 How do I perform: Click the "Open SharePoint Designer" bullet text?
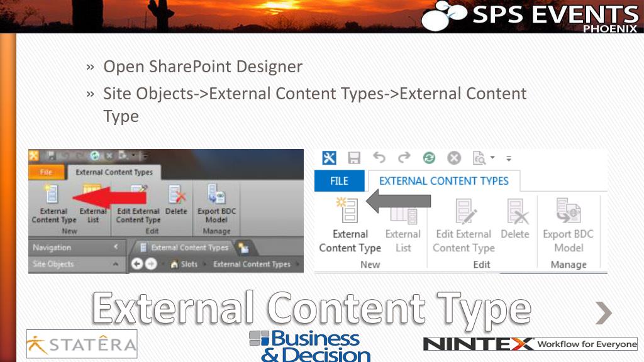coord(203,67)
